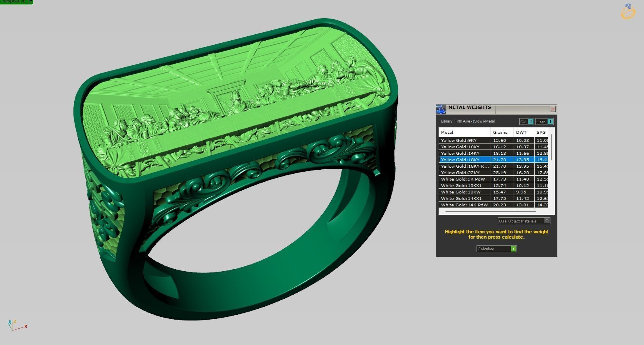Click the 15.60 grams value
The height and width of the screenshot is (345, 644).
click(x=500, y=140)
